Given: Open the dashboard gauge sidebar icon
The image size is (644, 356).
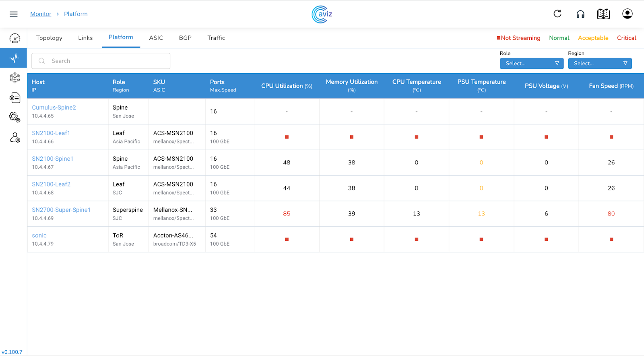Looking at the screenshot, I should pyautogui.click(x=15, y=38).
